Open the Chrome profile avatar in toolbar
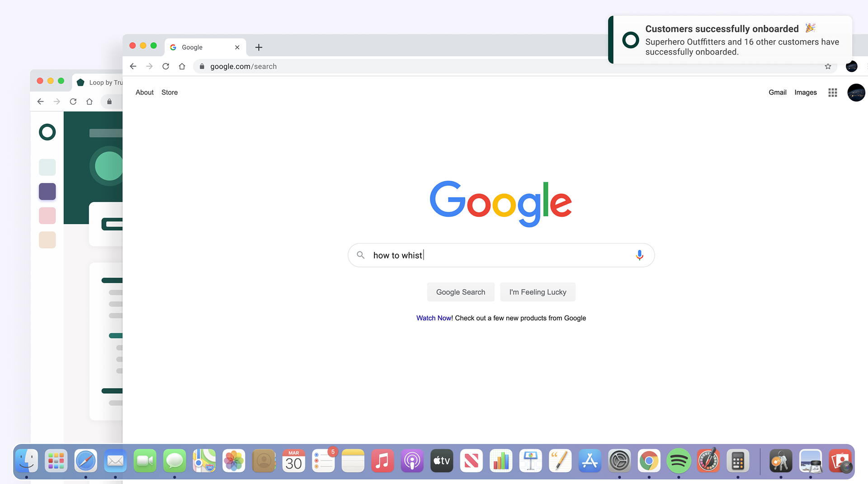868x484 pixels. click(851, 66)
